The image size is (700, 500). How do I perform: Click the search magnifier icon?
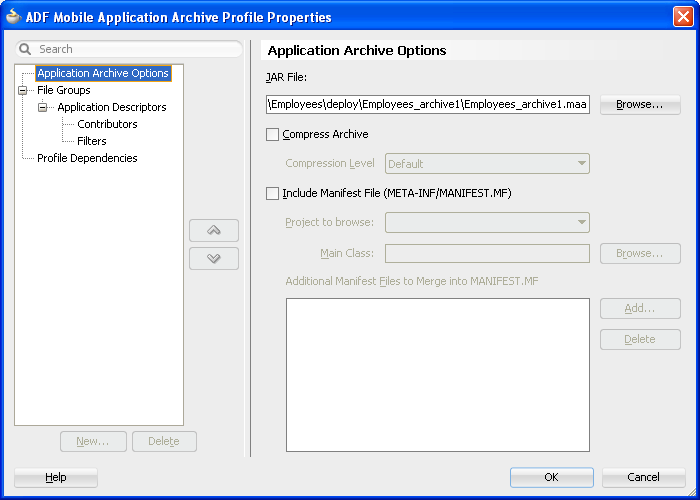pyautogui.click(x=25, y=49)
